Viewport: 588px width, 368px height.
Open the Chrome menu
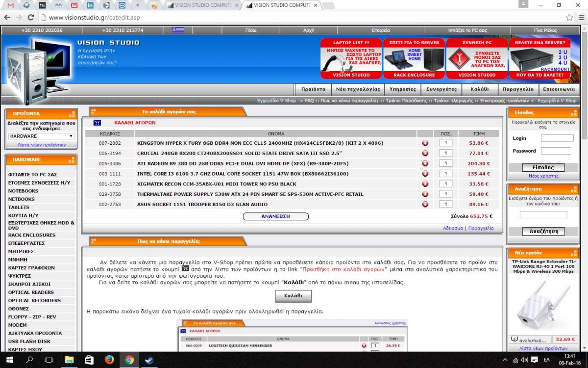pos(581,17)
